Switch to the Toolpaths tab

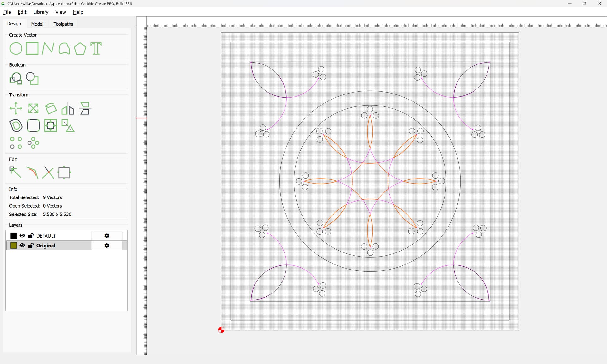pos(63,24)
